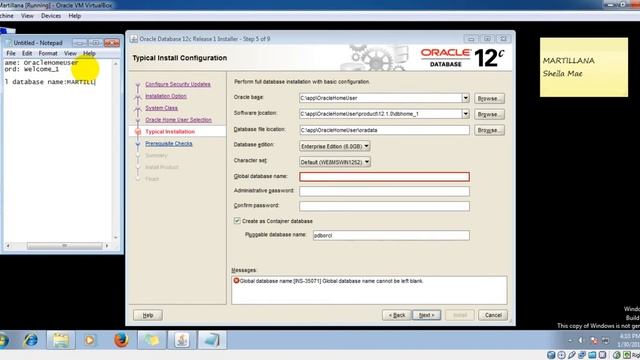
Task: Open Firefox from the taskbar
Action: coord(121,340)
